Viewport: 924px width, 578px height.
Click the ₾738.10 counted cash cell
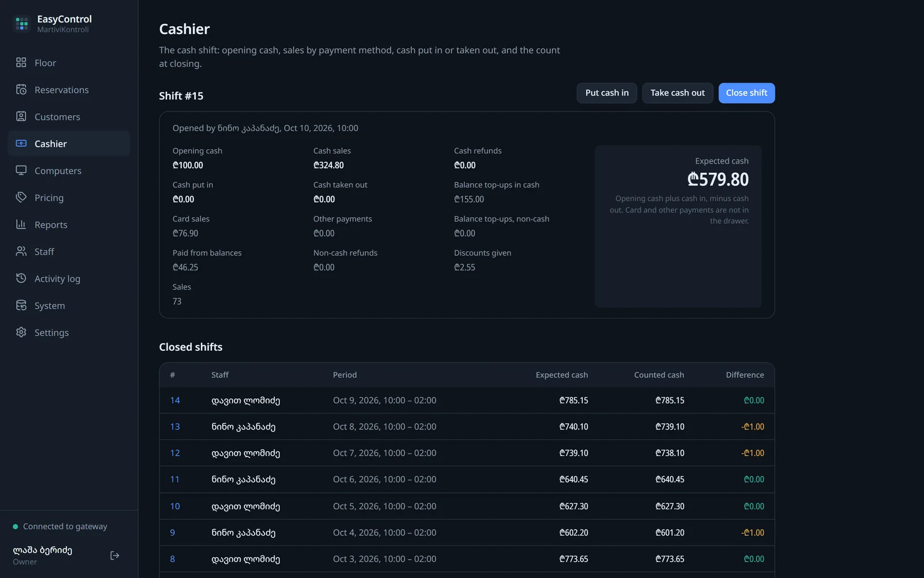670,453
